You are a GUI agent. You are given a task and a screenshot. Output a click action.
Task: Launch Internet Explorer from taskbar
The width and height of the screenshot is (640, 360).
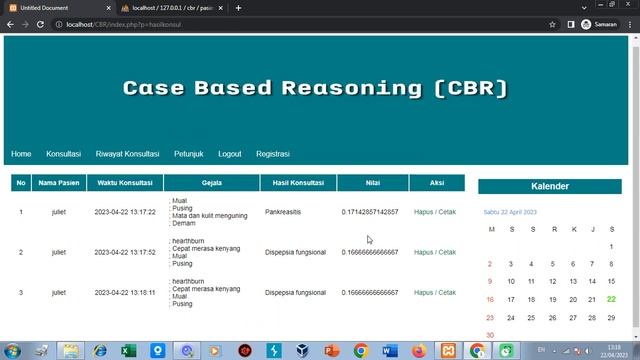100,351
